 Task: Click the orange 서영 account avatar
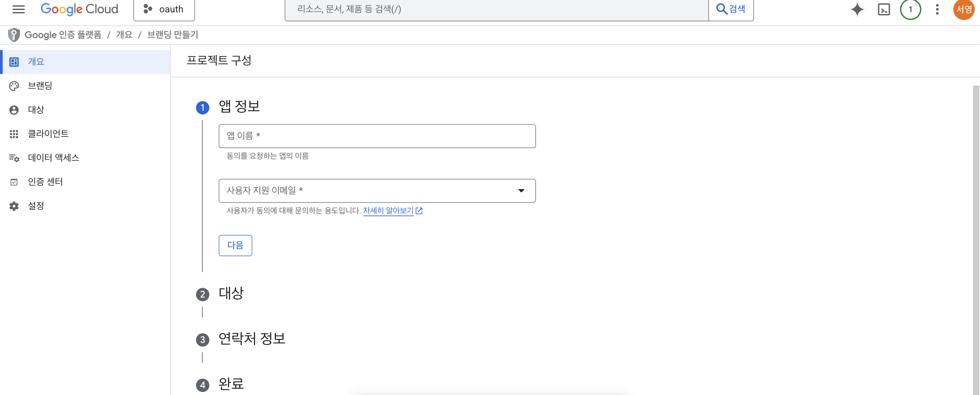[x=964, y=9]
